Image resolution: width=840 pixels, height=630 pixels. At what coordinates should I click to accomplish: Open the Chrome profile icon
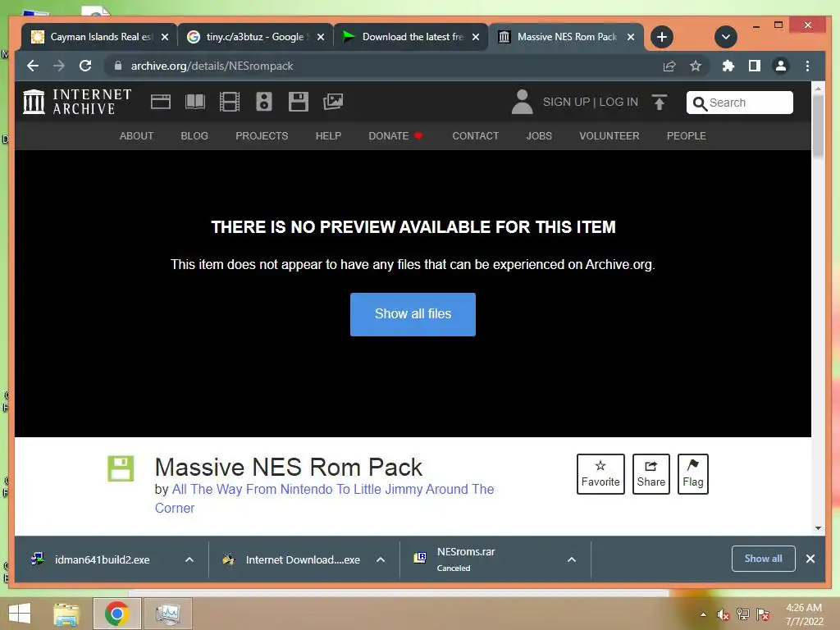(x=781, y=66)
